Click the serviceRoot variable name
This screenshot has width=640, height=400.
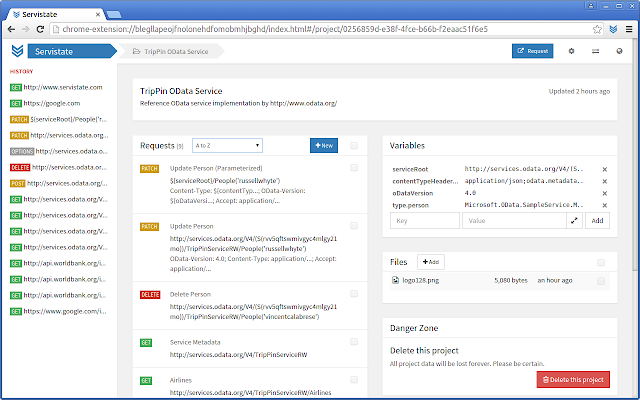410,169
